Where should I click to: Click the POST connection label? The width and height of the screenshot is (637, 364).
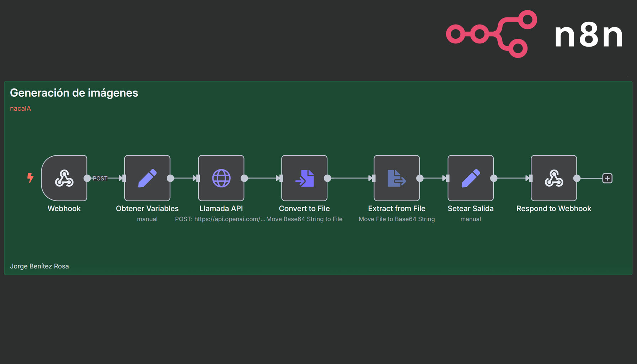100,178
